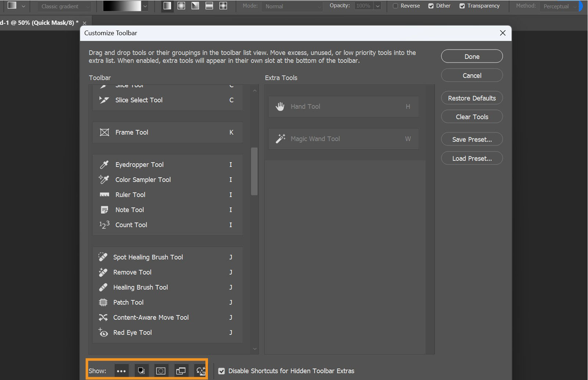
Task: Enable the Reverse gradient checkbox
Action: pos(395,6)
